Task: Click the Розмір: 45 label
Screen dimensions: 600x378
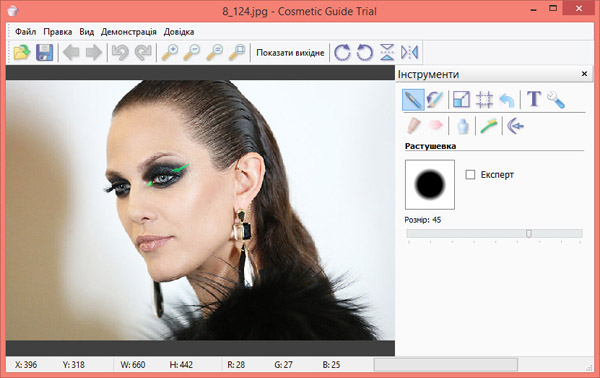Action: (423, 220)
